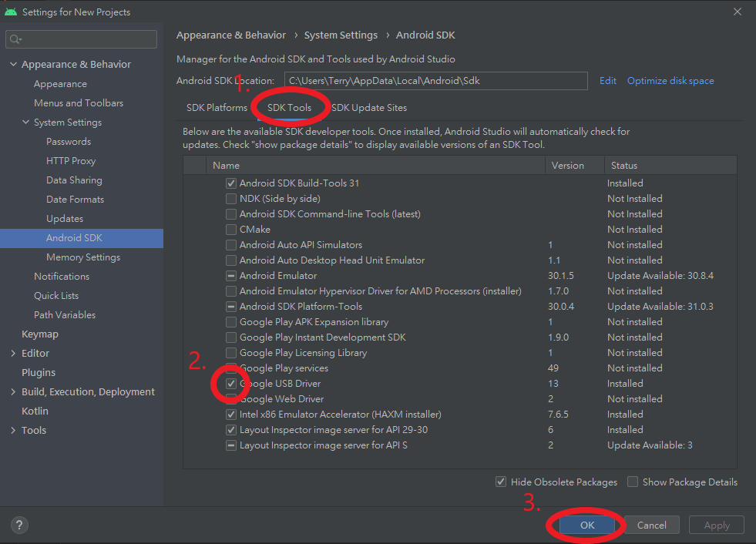Click the Apply button
This screenshot has width=756, height=544.
point(717,525)
